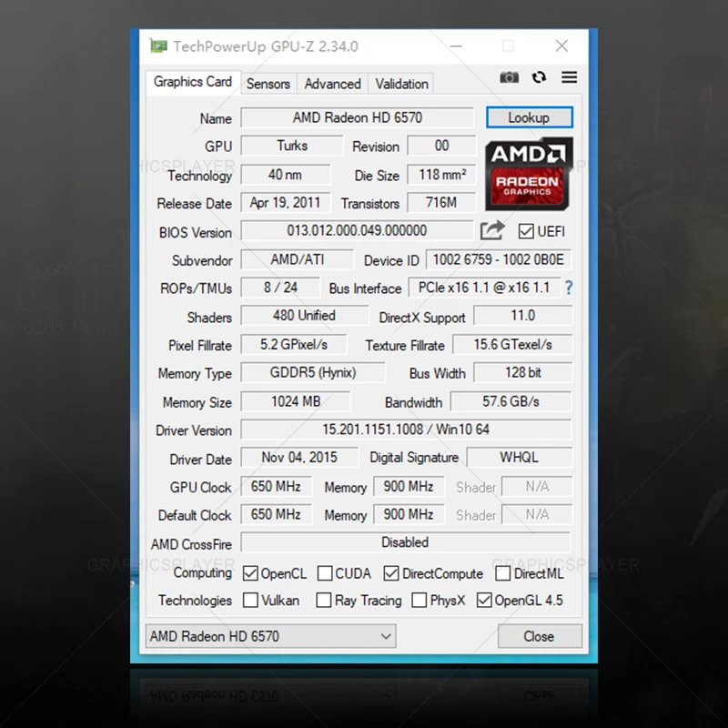This screenshot has width=728, height=728.
Task: Click the AMD CrossFire field Disabled
Action: pyautogui.click(x=405, y=541)
